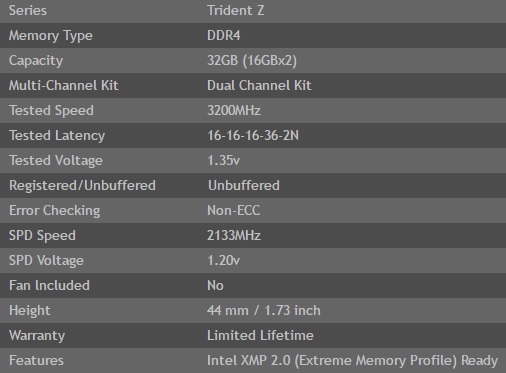Select the DDR4 value
The height and width of the screenshot is (373, 506).
(x=223, y=36)
